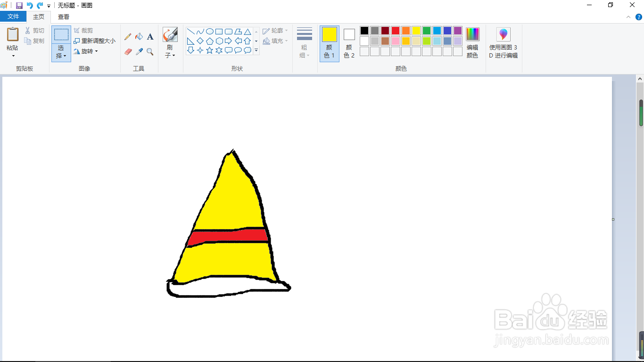
Task: Choose the Right arrow shape
Action: (x=229, y=41)
